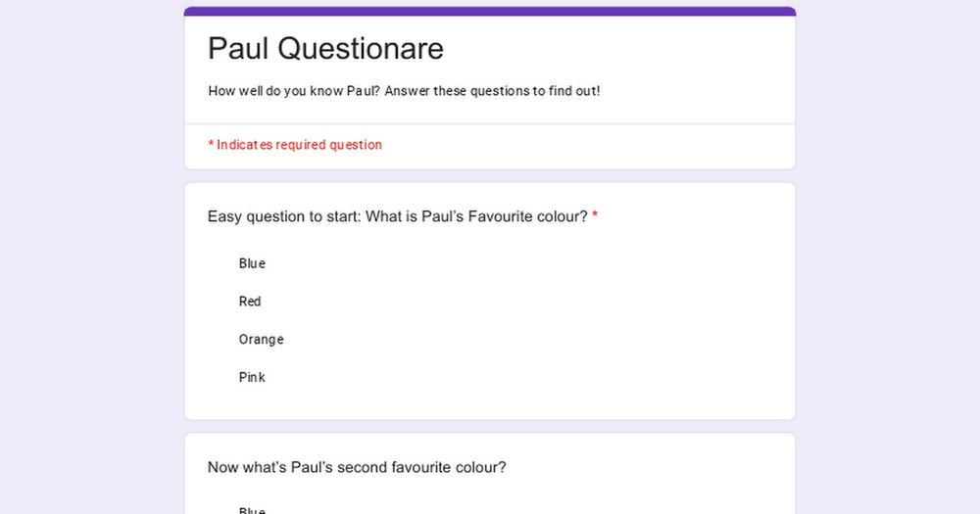Select Blue as Paul's favourite colour

coord(252,263)
